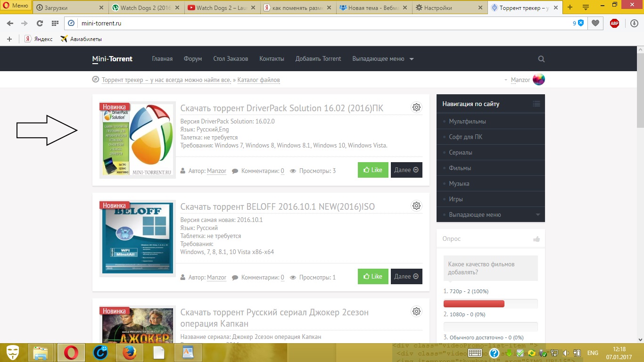
Task: Open Форум in the site menu
Action: coord(193,59)
